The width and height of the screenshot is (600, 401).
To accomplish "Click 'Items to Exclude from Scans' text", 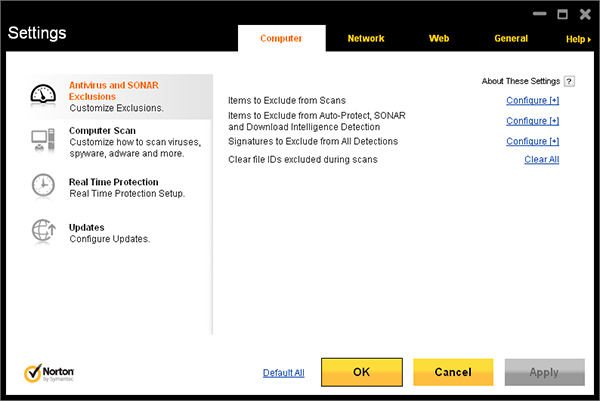I will pos(287,100).
